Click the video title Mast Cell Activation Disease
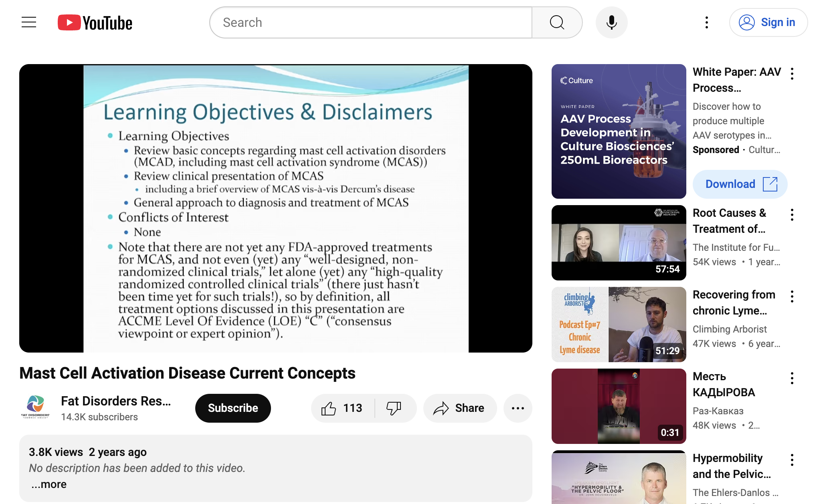821x504 pixels. coord(187,373)
